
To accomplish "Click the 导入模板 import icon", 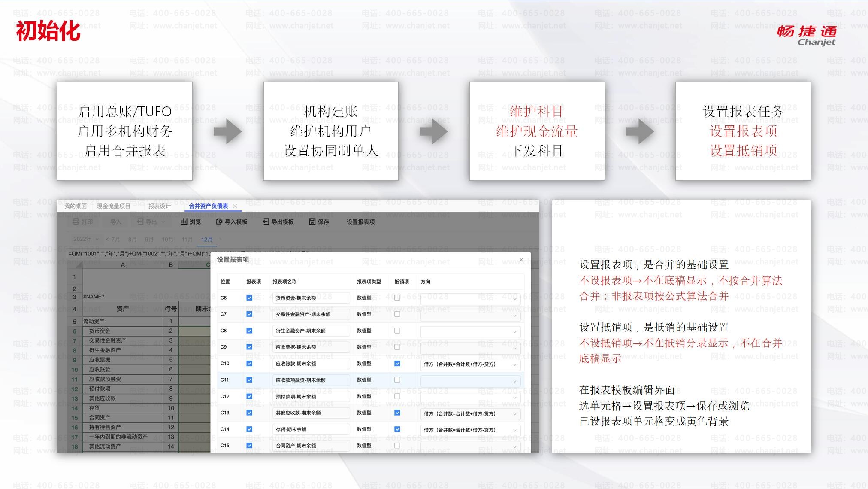I will point(219,222).
